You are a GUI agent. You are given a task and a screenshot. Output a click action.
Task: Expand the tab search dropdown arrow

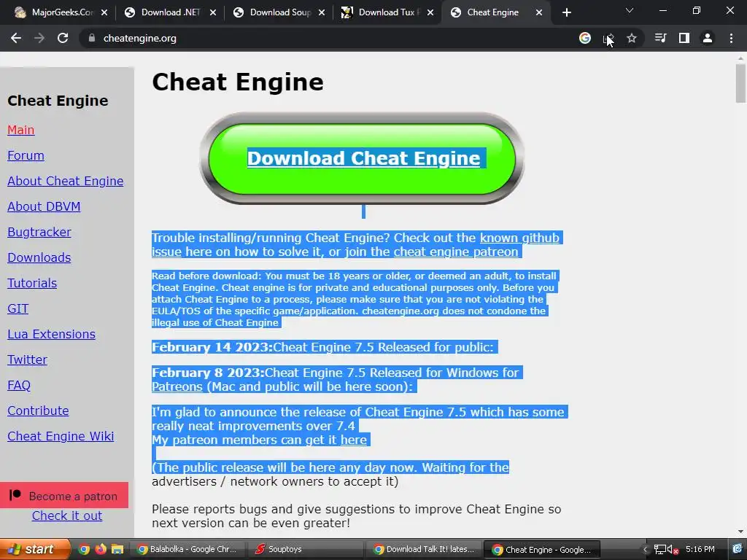(630, 10)
